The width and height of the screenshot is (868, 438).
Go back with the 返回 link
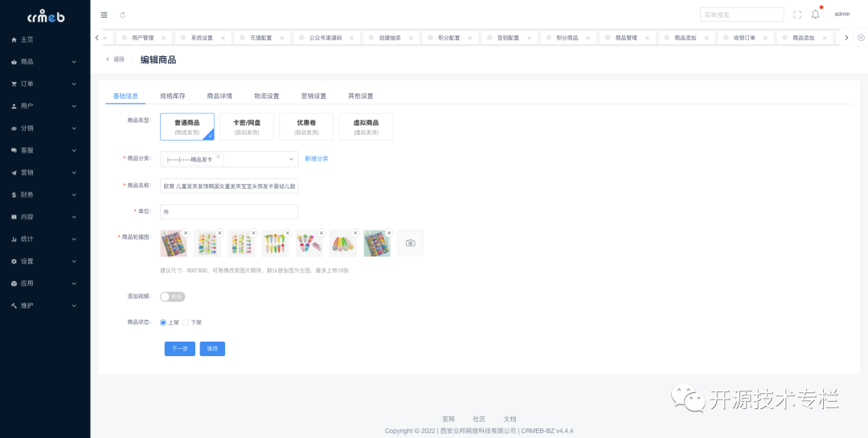[116, 59]
